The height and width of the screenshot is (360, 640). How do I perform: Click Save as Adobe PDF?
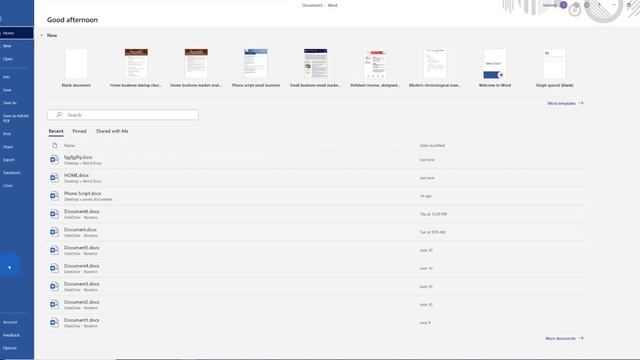pyautogui.click(x=17, y=118)
